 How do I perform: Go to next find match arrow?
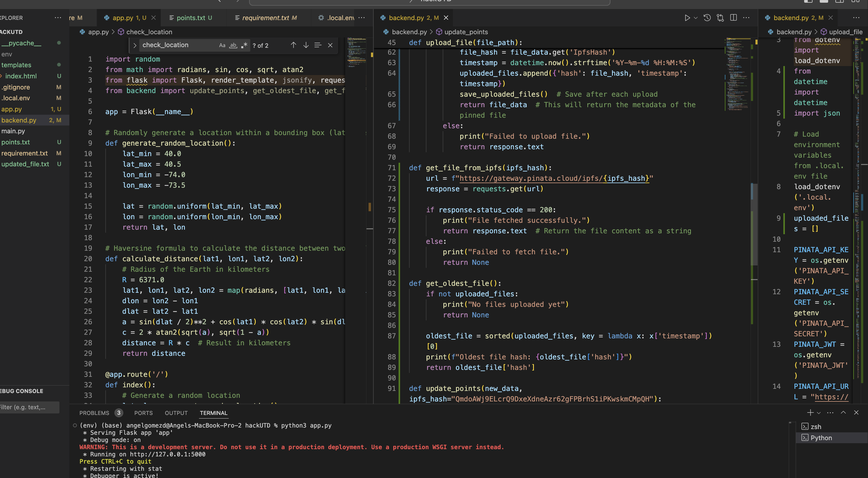(306, 45)
